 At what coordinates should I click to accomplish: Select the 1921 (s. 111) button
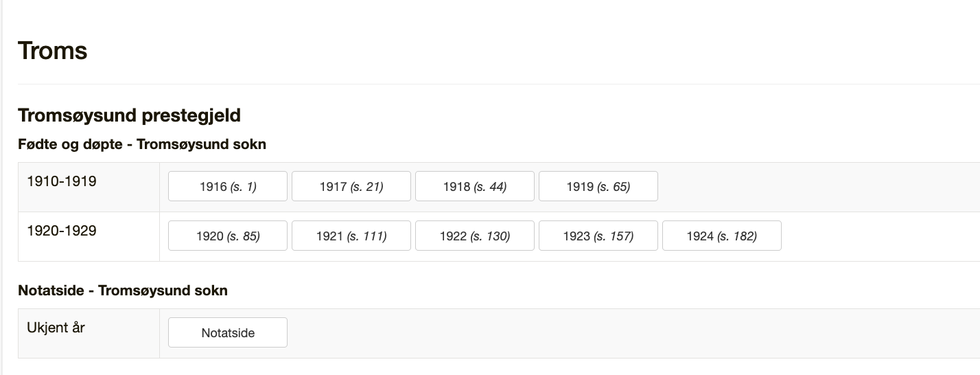click(x=351, y=236)
